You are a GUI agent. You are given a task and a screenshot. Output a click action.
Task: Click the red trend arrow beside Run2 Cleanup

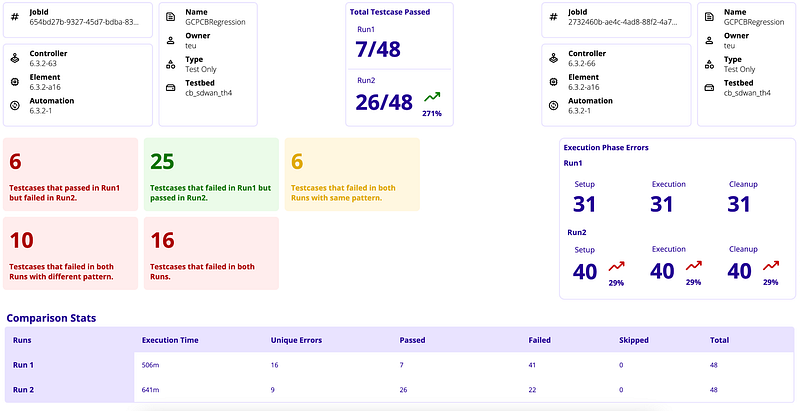coord(771,266)
